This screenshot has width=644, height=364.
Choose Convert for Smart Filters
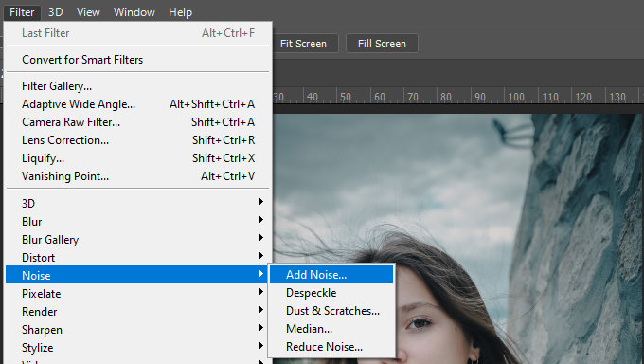point(137,60)
